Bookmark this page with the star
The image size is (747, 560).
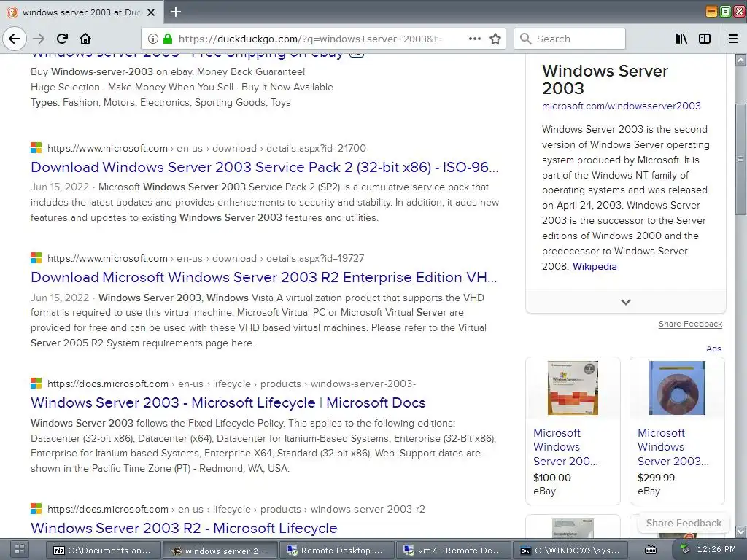[x=495, y=39]
